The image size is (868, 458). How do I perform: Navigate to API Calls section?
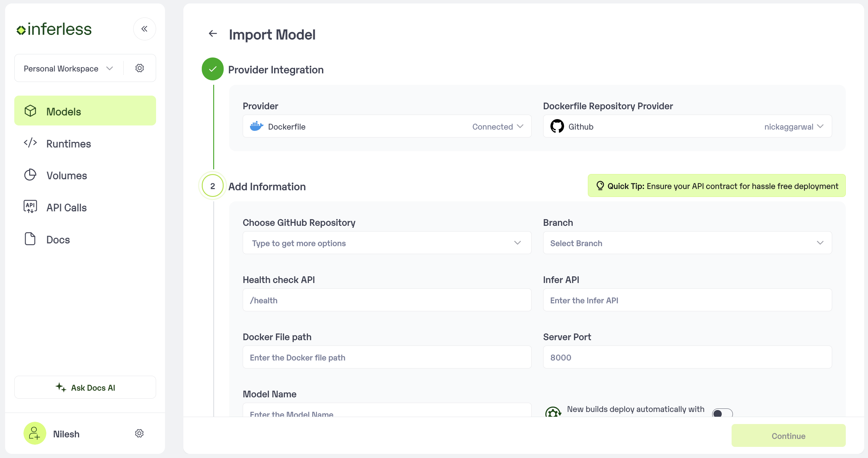66,207
